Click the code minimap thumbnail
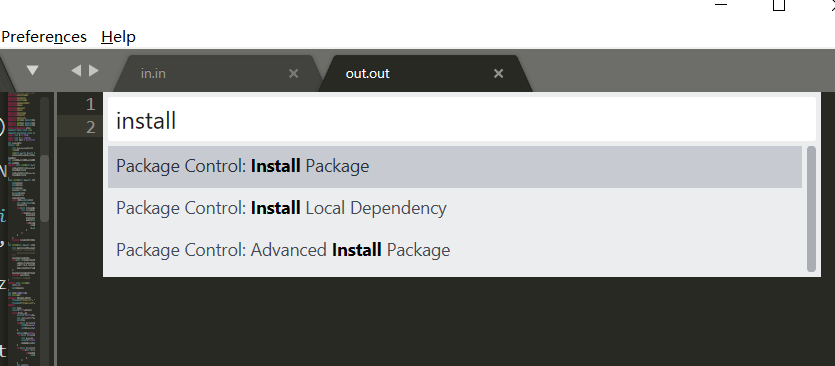This screenshot has height=366, width=835. coord(22,229)
